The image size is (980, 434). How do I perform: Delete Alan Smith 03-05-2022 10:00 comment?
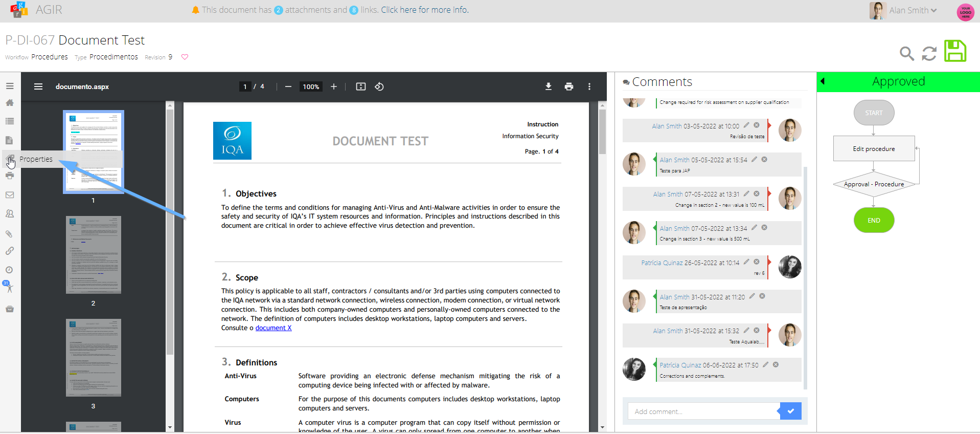(x=757, y=125)
